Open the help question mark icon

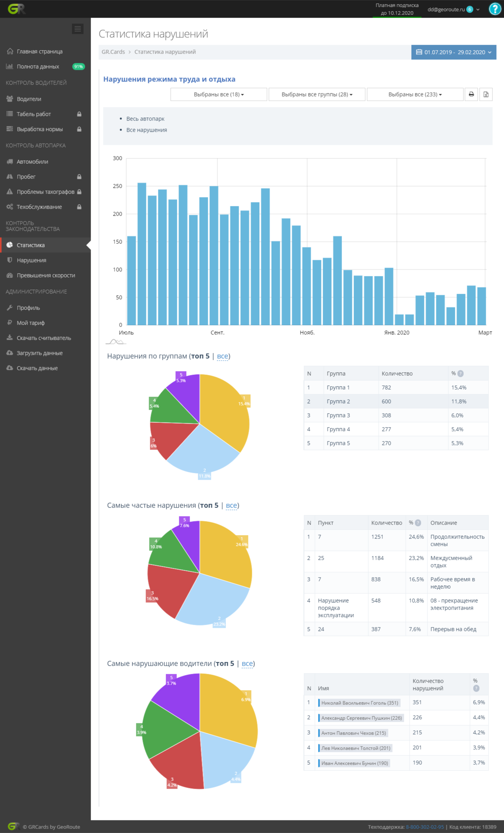(495, 9)
